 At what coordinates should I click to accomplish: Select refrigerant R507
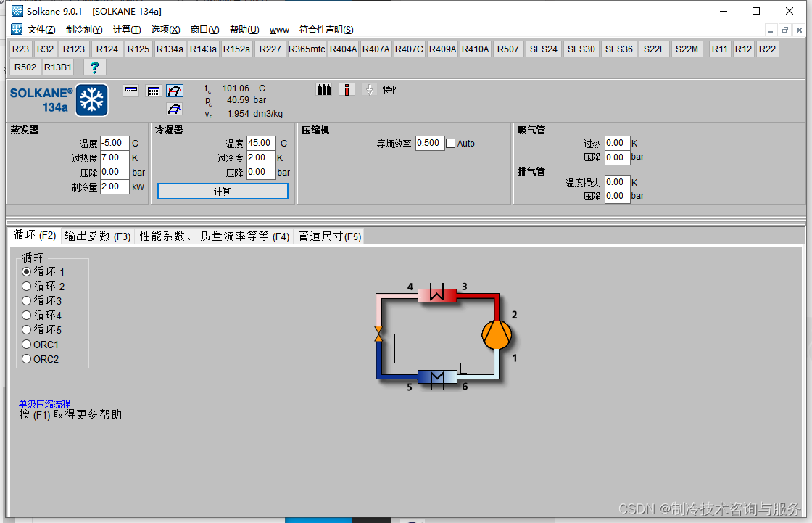[508, 49]
